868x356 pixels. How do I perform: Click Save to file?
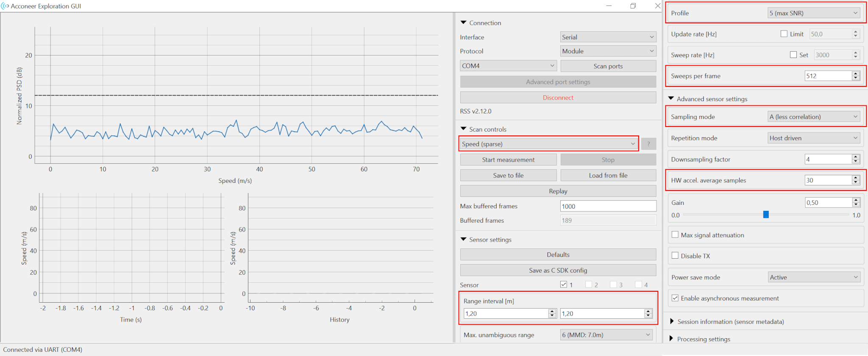coord(508,175)
